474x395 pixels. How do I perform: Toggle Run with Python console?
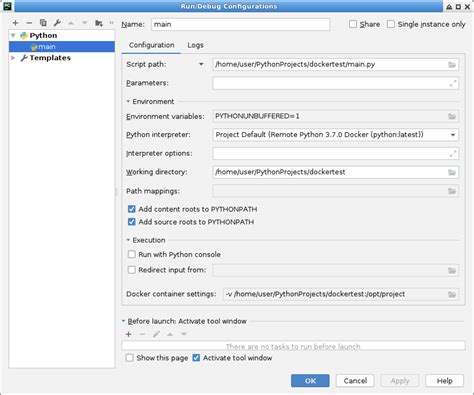point(132,254)
